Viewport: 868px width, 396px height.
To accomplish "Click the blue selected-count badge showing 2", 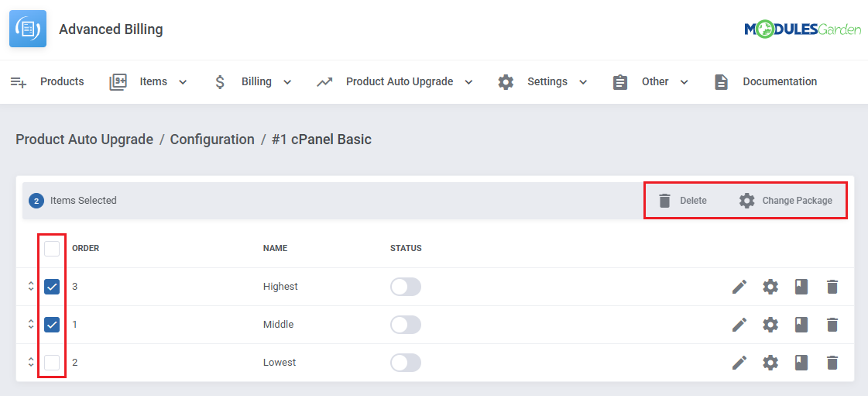I will (36, 201).
